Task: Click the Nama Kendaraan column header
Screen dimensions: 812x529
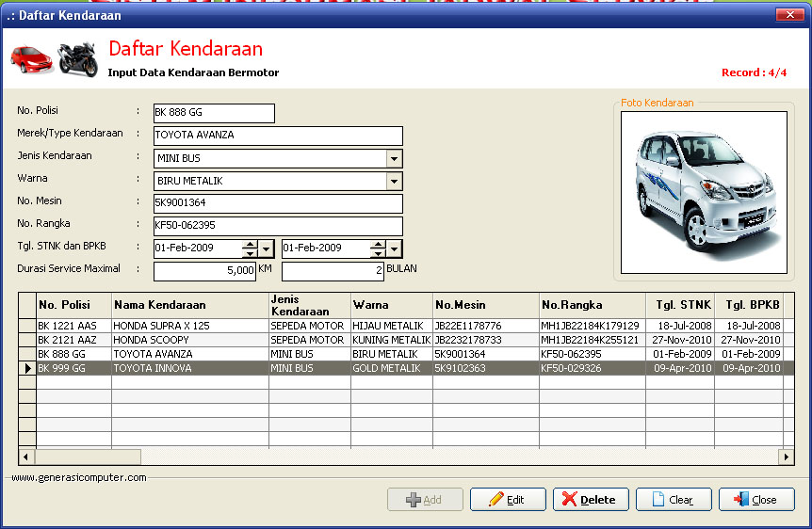Action: click(x=189, y=305)
